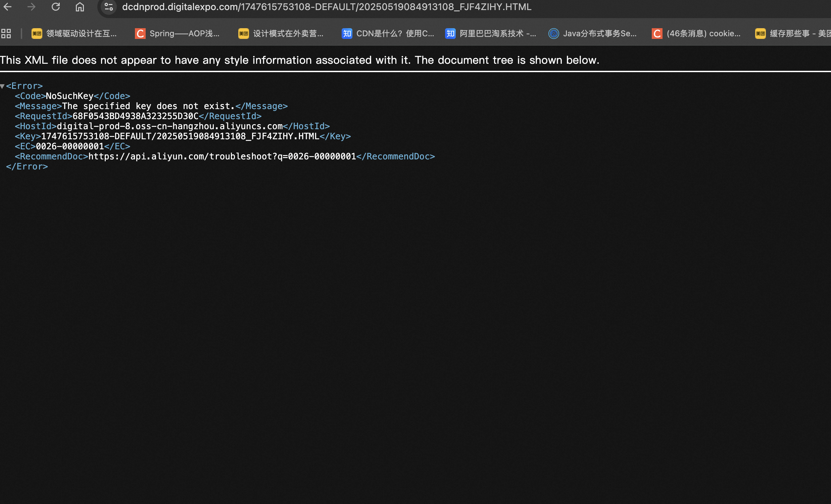Click the HostId aliyuncs.com value
831x504 pixels.
tap(169, 127)
